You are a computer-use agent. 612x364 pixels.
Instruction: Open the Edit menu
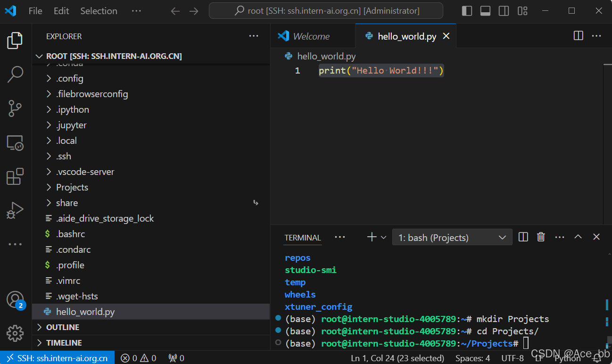click(x=61, y=11)
